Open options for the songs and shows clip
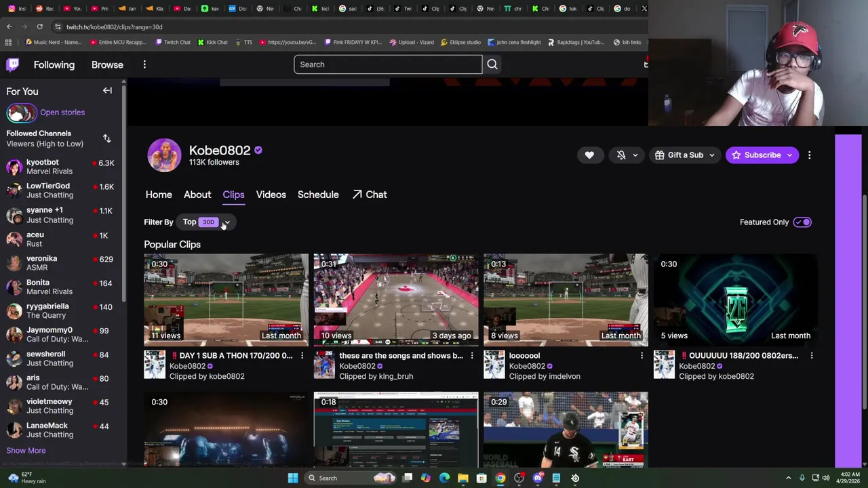 [472, 355]
